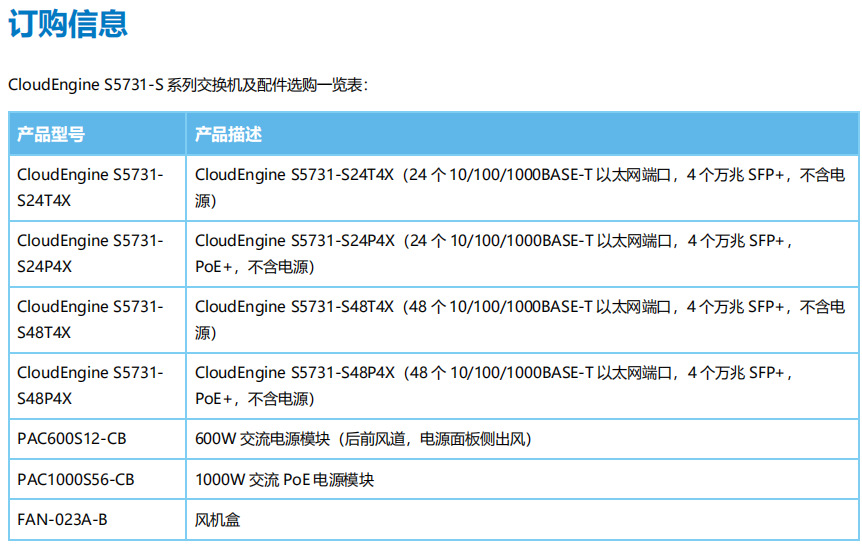This screenshot has height=544, width=862.
Task: Click the 产品型号 column header
Action: coord(97,134)
